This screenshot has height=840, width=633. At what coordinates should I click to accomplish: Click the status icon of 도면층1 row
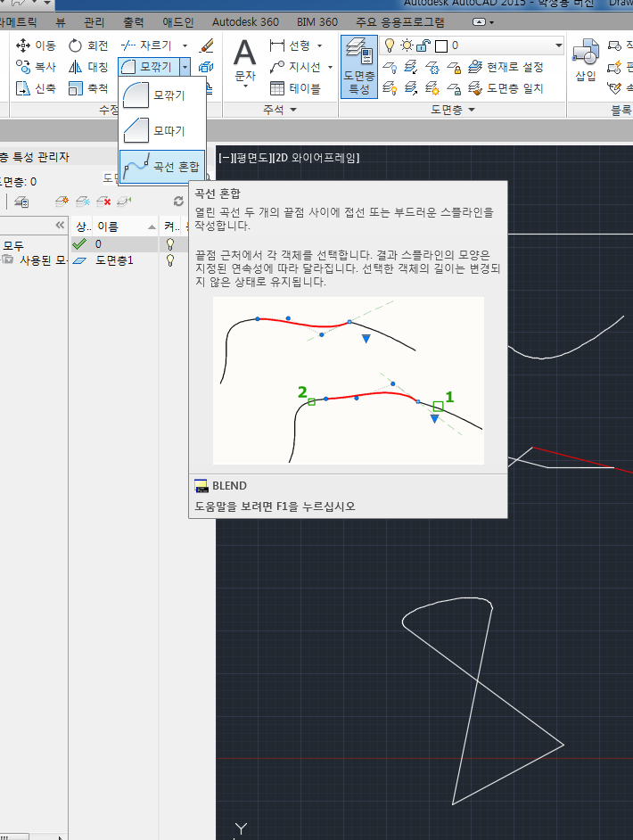click(x=79, y=261)
